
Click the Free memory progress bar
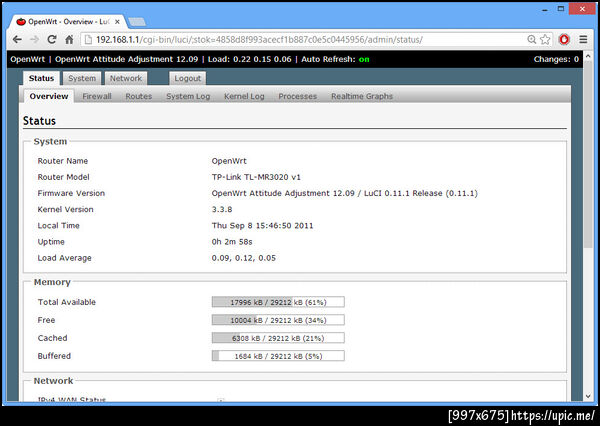278,320
